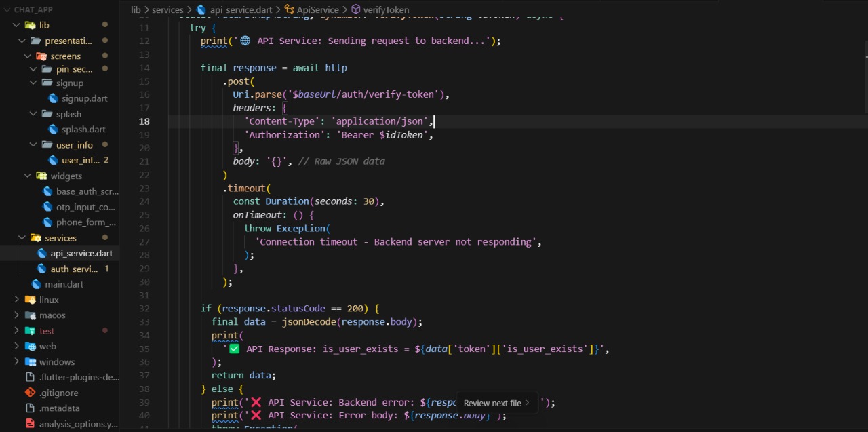The image size is (868, 432).
Task: Collapse the lib folder
Action: pyautogui.click(x=16, y=25)
